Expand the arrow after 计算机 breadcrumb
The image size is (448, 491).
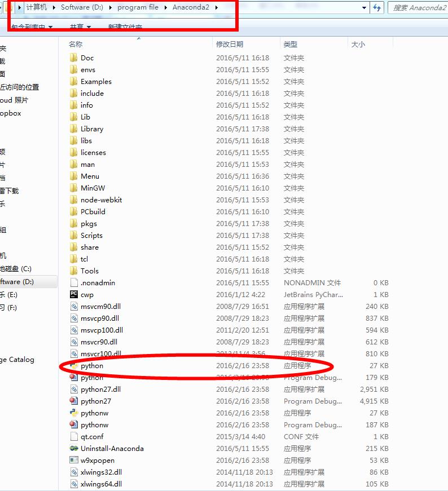tap(54, 7)
